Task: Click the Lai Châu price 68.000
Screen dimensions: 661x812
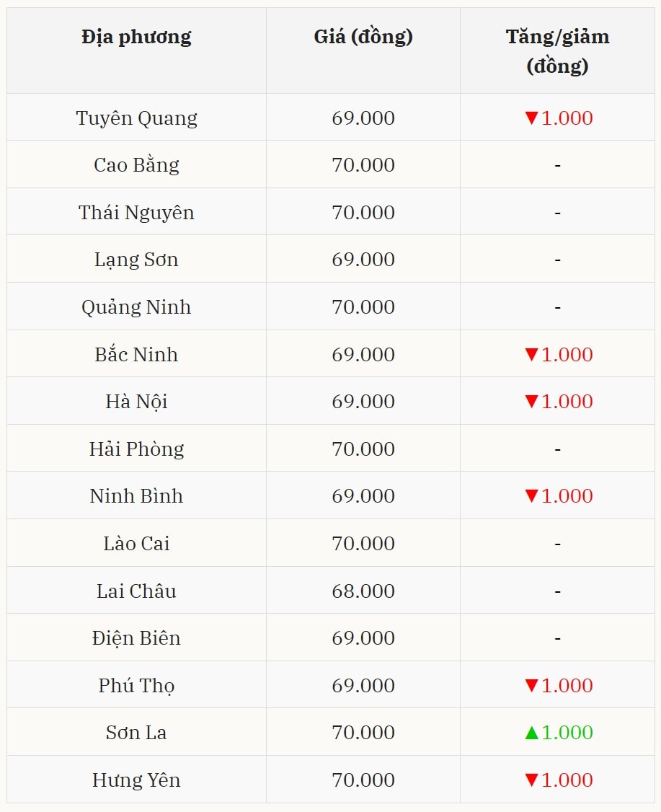Action: pos(363,591)
